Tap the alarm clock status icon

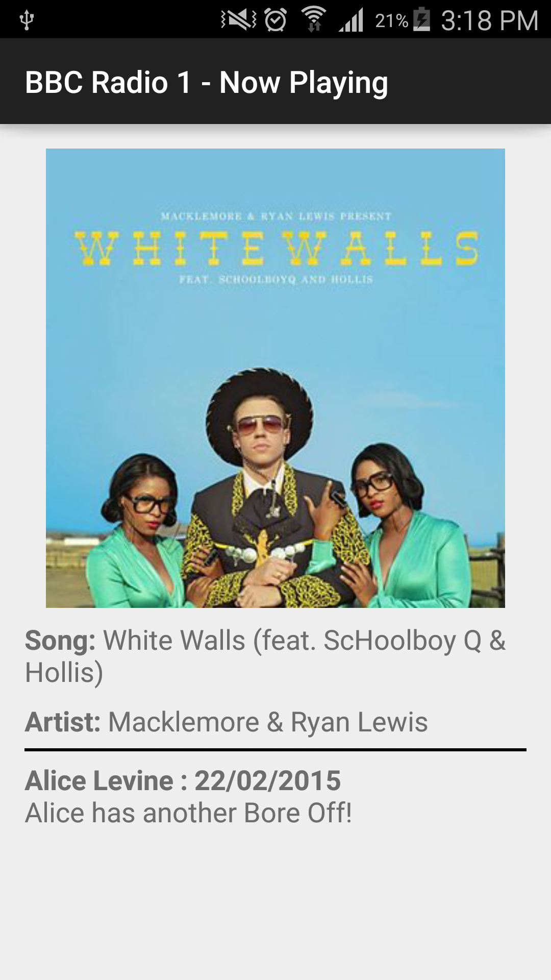pyautogui.click(x=275, y=20)
